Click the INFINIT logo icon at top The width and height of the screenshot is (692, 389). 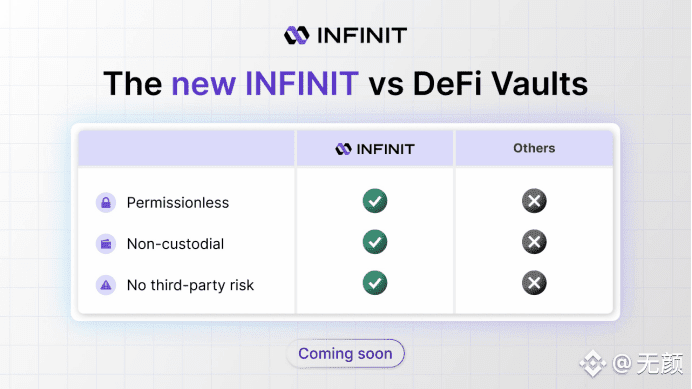[x=297, y=35]
